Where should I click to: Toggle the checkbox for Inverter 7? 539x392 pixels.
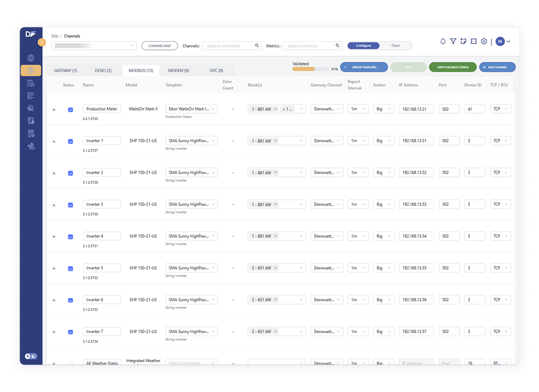click(70, 332)
